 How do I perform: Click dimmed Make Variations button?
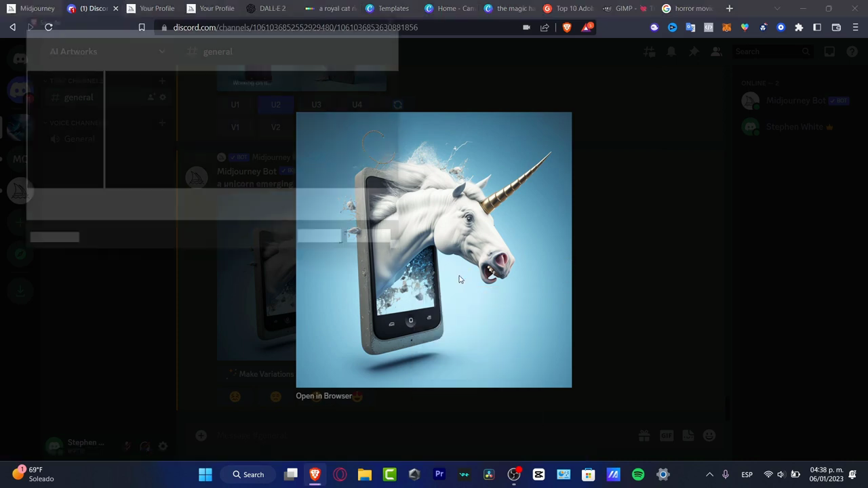pyautogui.click(x=261, y=374)
